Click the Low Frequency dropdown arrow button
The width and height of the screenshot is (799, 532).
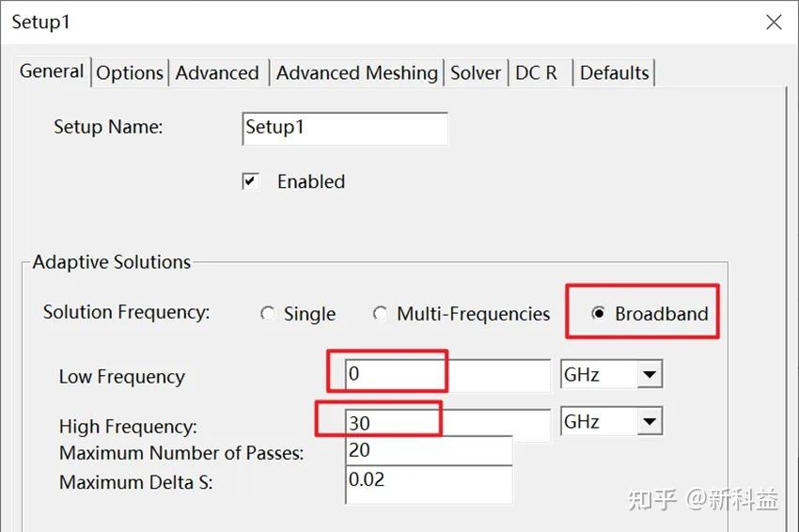coord(650,374)
